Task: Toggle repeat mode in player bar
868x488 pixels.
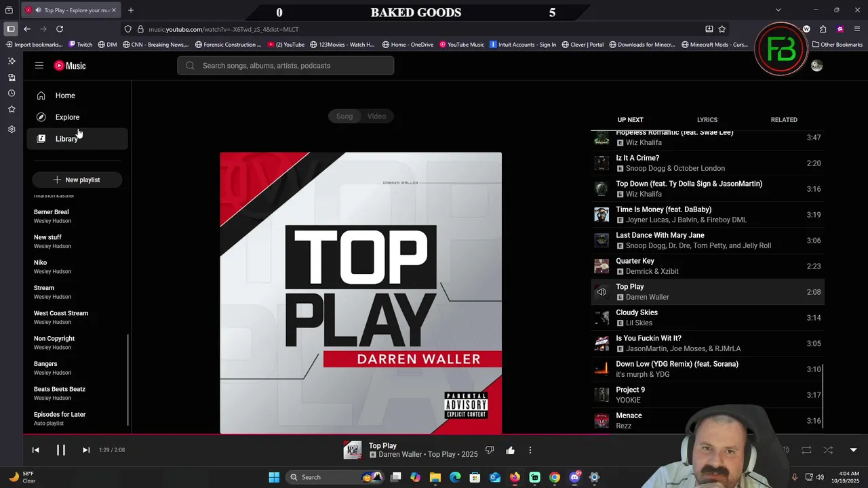Action: point(806,450)
